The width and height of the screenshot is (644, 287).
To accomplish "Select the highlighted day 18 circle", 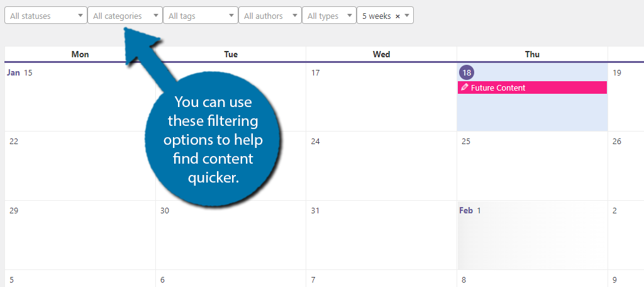I will coord(466,72).
